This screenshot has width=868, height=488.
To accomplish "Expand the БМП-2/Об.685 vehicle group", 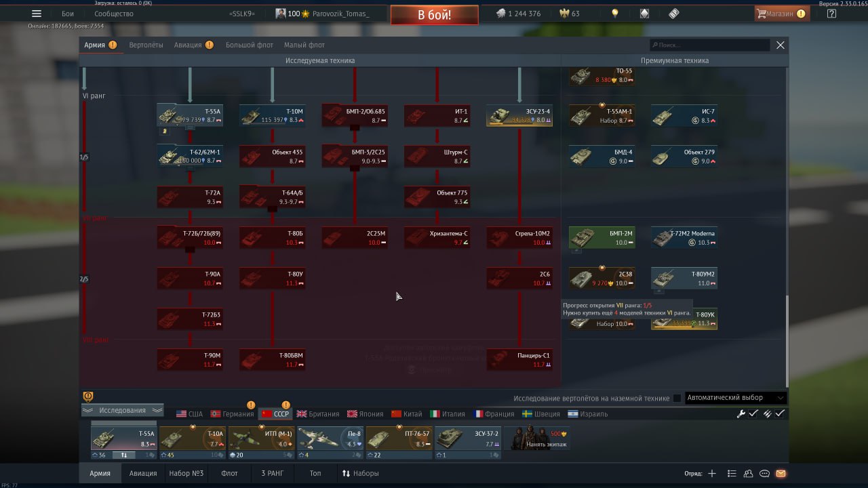I will coord(355,128).
